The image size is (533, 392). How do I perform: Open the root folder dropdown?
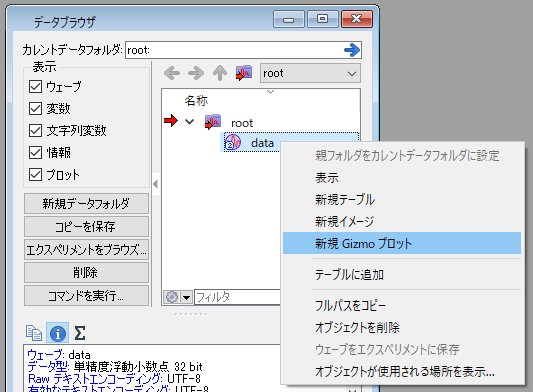pyautogui.click(x=310, y=73)
